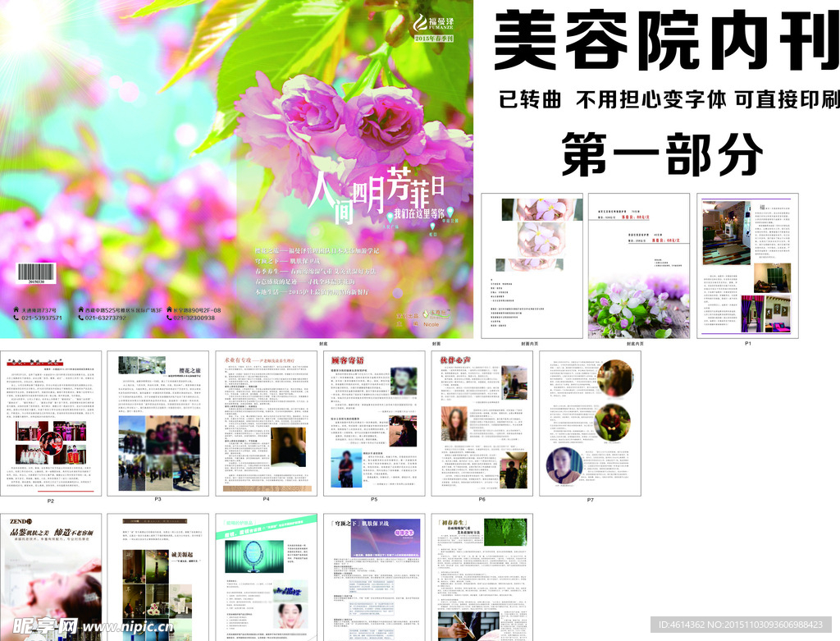The image size is (840, 641).
Task: Click the house icon beside 长宁路890号2F-08
Action: click(x=170, y=310)
